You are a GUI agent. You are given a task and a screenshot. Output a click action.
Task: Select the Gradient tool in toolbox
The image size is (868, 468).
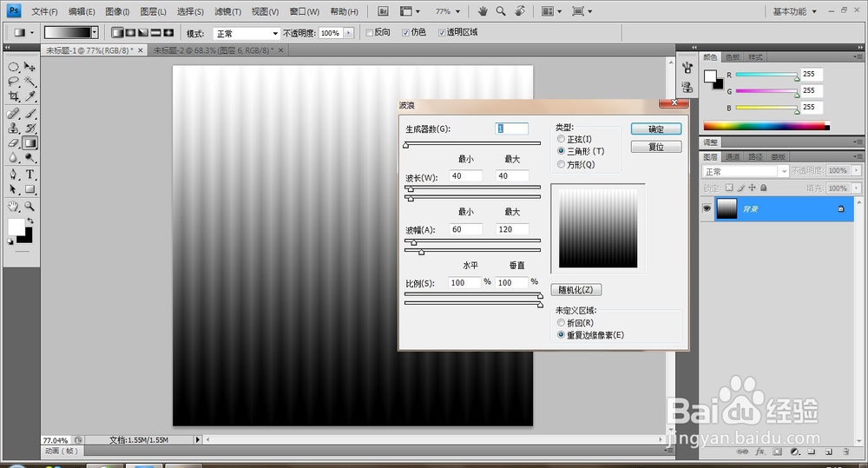point(30,143)
